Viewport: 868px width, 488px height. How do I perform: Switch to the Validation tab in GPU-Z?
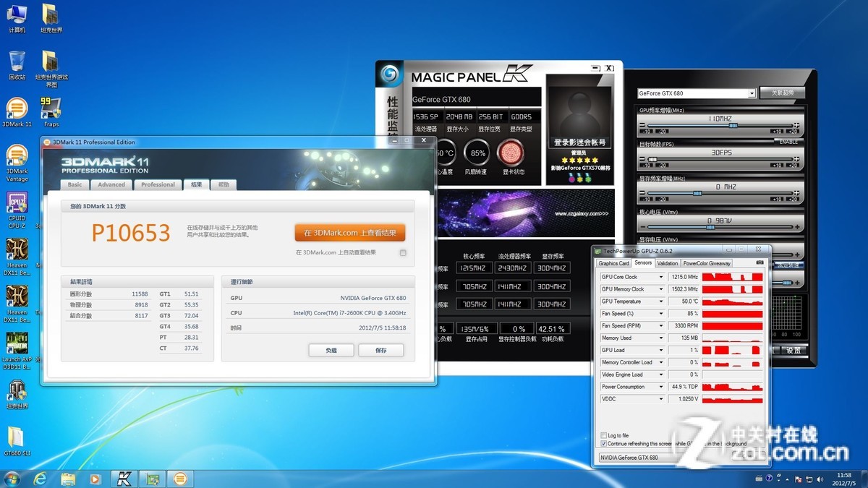(667, 263)
